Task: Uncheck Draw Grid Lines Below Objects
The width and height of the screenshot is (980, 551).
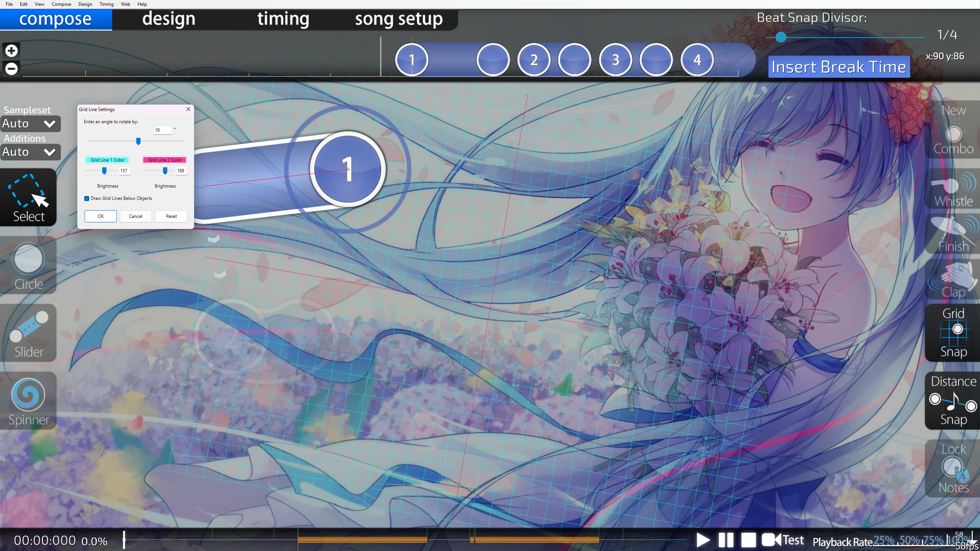Action: 87,198
